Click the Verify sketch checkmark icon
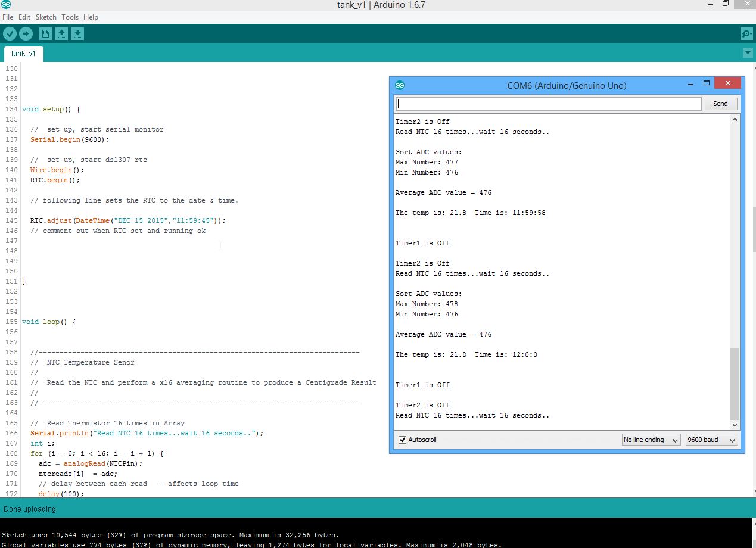 click(x=10, y=33)
